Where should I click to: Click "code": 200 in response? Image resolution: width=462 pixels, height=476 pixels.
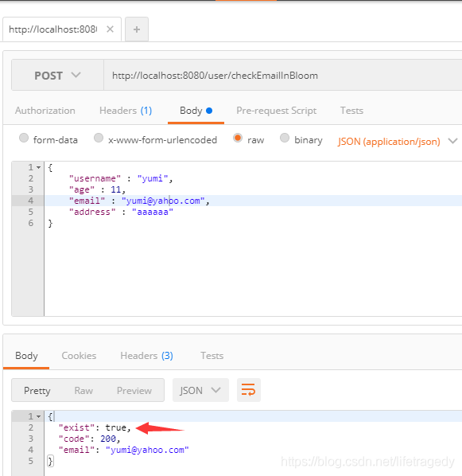click(x=89, y=439)
